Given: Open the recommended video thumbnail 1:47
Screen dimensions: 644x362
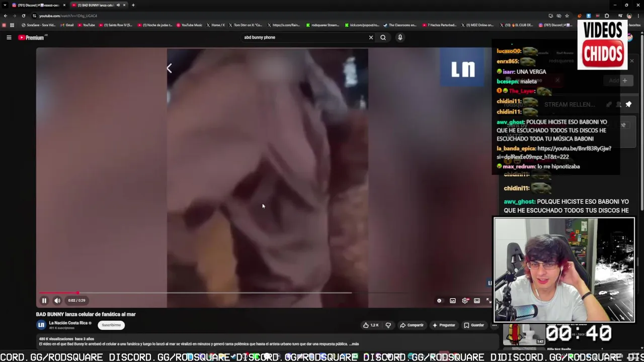Looking at the screenshot, I should tap(524, 335).
